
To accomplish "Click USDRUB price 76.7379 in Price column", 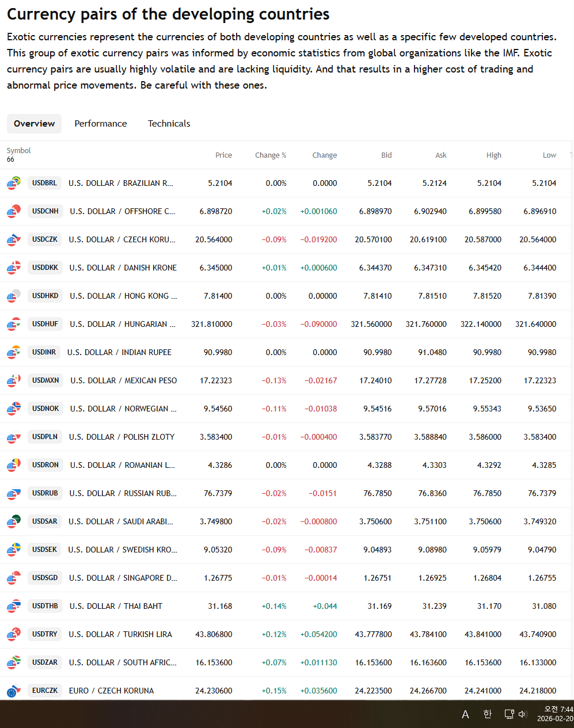I will pos(218,493).
